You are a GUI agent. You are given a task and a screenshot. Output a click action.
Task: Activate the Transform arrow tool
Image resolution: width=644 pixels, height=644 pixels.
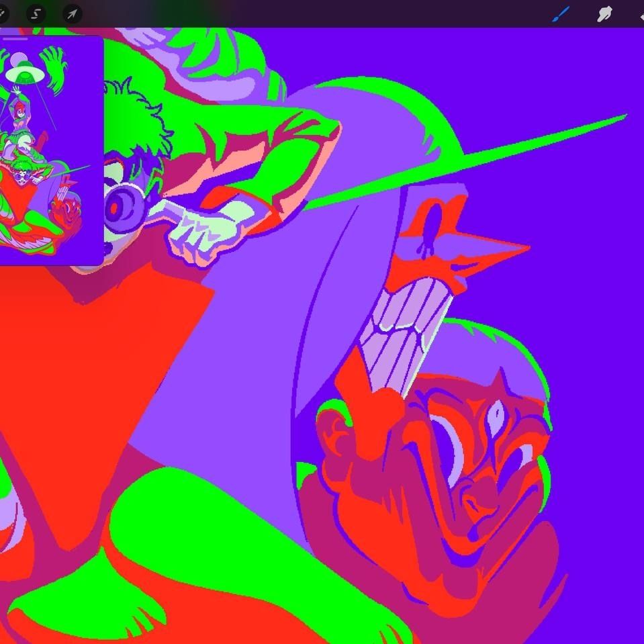[x=73, y=14]
